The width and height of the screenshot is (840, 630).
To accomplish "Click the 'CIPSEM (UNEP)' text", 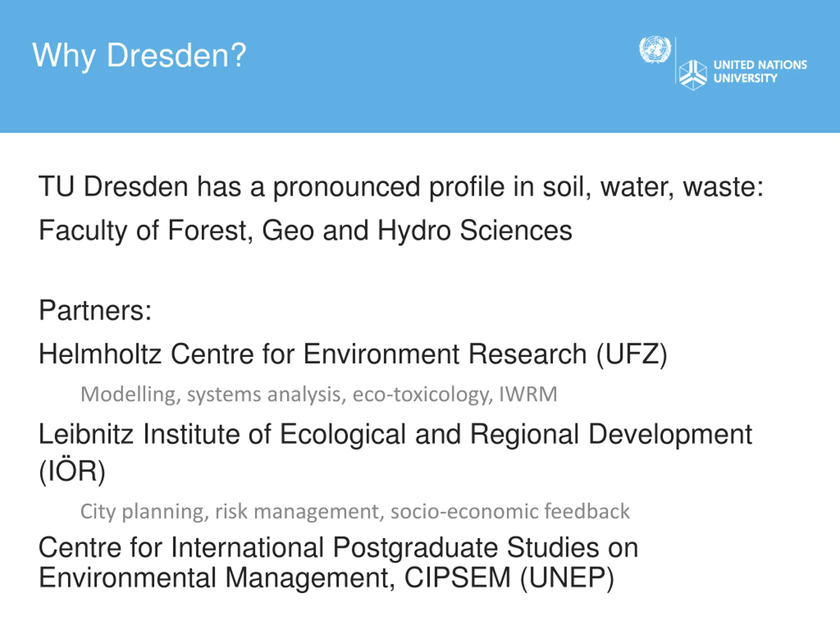I will click(x=509, y=578).
